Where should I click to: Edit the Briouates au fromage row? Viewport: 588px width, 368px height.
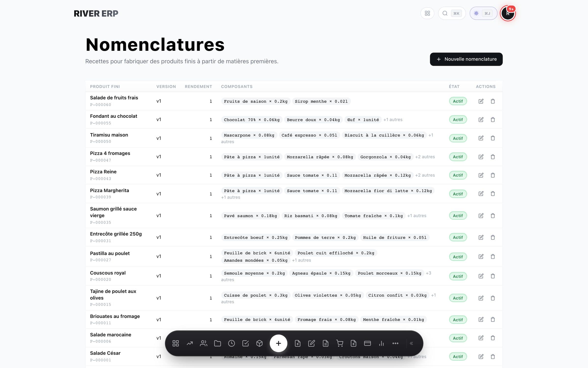pyautogui.click(x=481, y=319)
